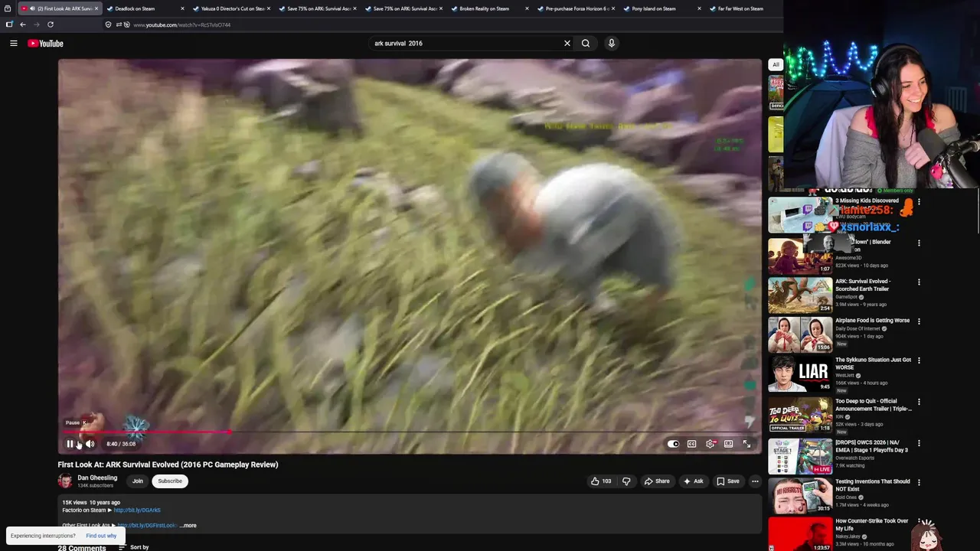The height and width of the screenshot is (551, 980).
Task: Start voice search with microphone icon
Action: [x=611, y=44]
